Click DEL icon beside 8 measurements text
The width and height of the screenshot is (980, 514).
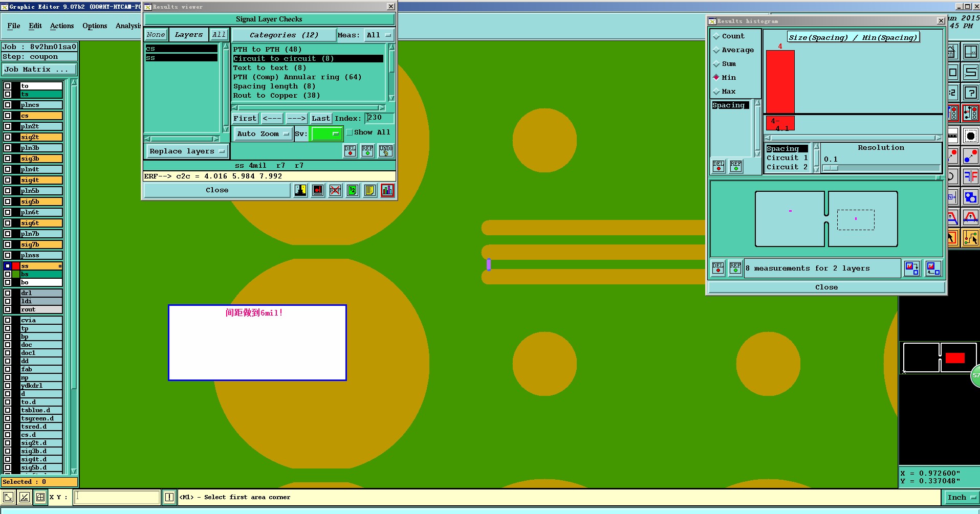point(718,268)
